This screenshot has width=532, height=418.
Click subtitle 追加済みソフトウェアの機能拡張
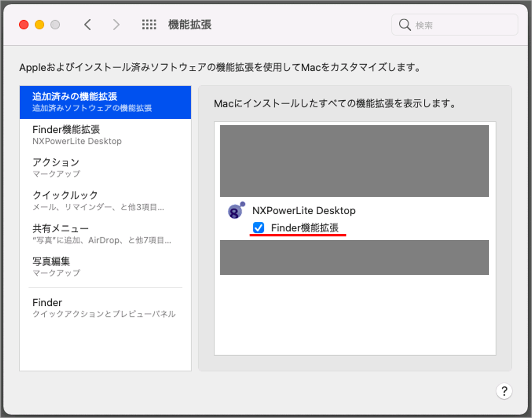pos(92,108)
